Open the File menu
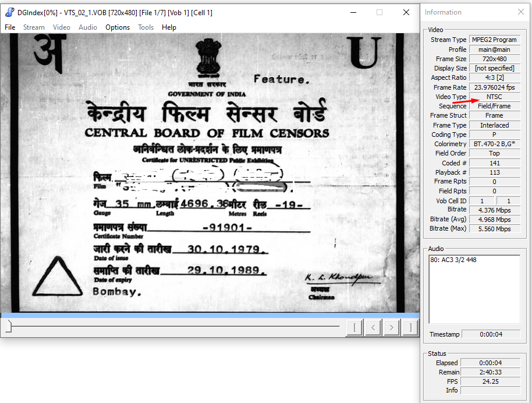This screenshot has height=403, width=532. (x=10, y=27)
